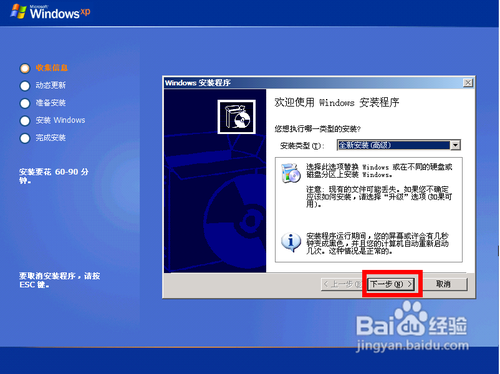500x374 pixels.
Task: Click the setup box and CD icon
Action: (x=237, y=117)
